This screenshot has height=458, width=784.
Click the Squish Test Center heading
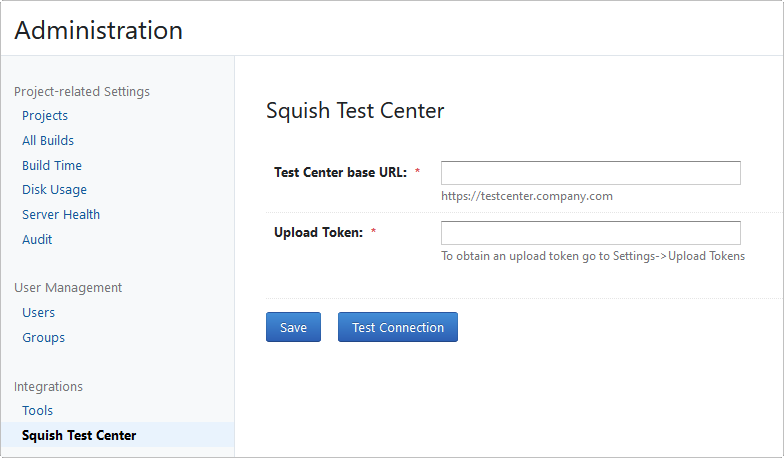(355, 110)
